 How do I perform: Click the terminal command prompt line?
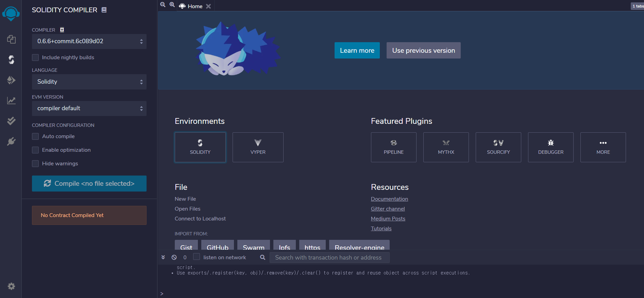click(401, 294)
